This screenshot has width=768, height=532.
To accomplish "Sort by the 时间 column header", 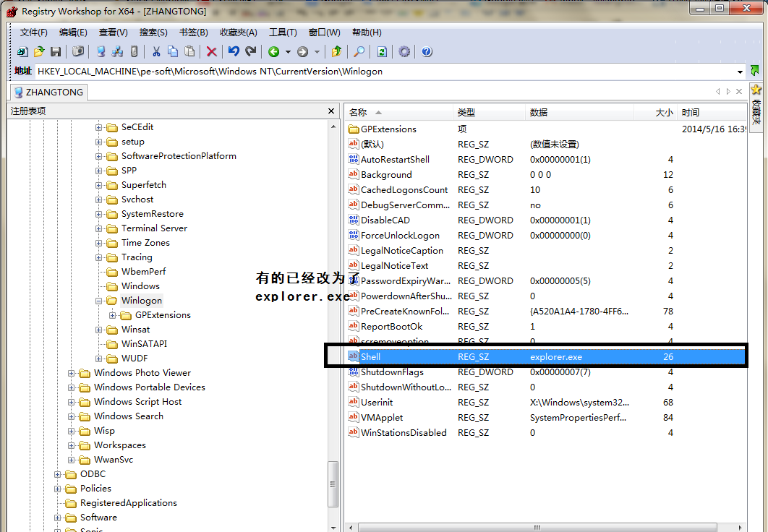I will click(x=712, y=113).
